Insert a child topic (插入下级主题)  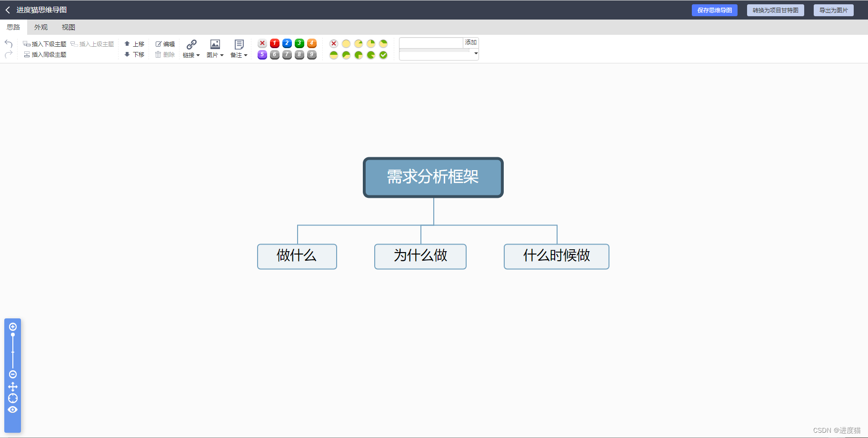point(45,44)
